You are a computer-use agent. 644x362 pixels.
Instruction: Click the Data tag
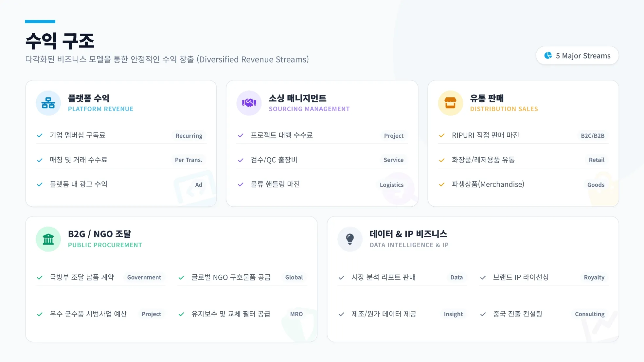coord(456,277)
